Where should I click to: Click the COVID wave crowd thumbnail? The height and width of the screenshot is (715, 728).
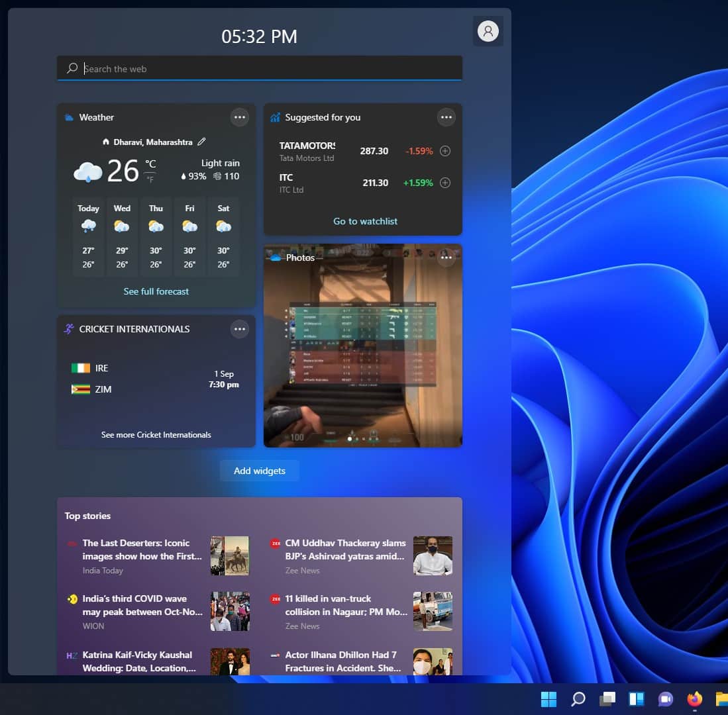click(x=230, y=611)
